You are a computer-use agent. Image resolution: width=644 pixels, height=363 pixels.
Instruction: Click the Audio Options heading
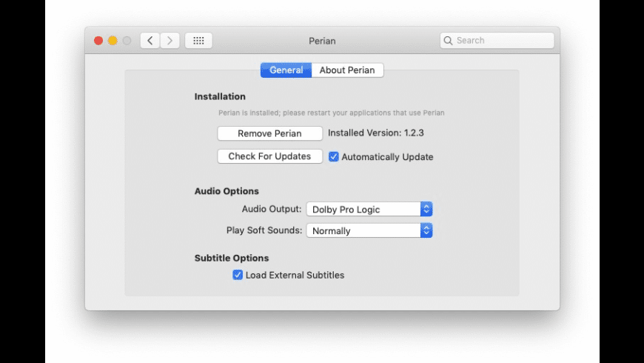pos(227,190)
